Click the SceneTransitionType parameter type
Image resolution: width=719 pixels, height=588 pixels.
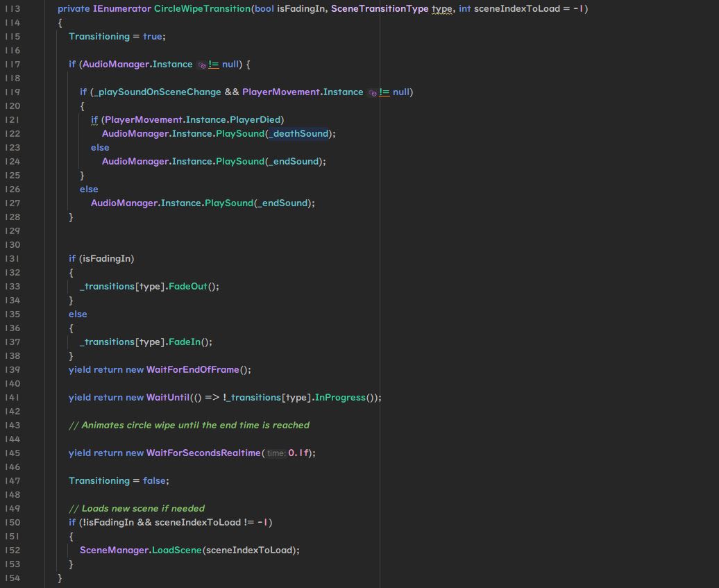[380, 9]
